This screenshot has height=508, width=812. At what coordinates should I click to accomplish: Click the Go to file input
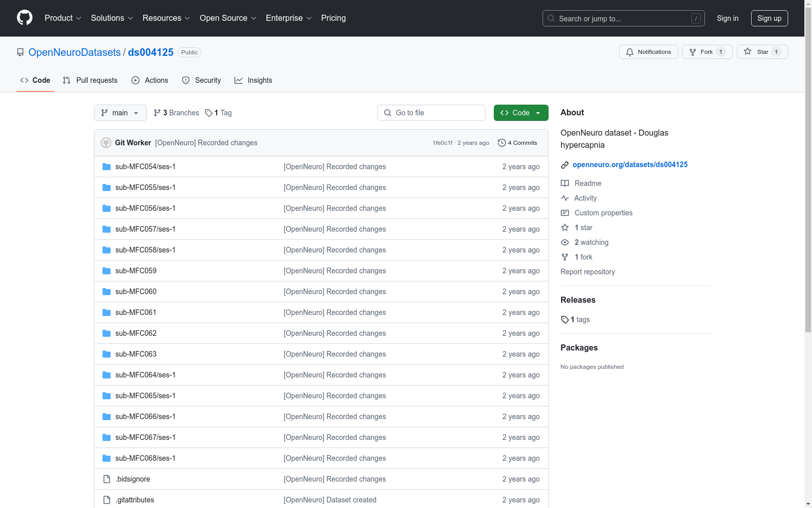(x=431, y=113)
